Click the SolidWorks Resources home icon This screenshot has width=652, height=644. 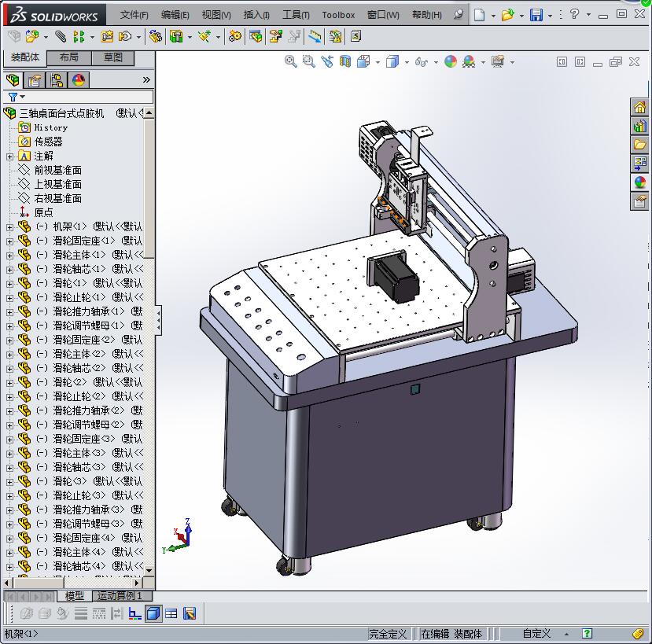pos(639,108)
